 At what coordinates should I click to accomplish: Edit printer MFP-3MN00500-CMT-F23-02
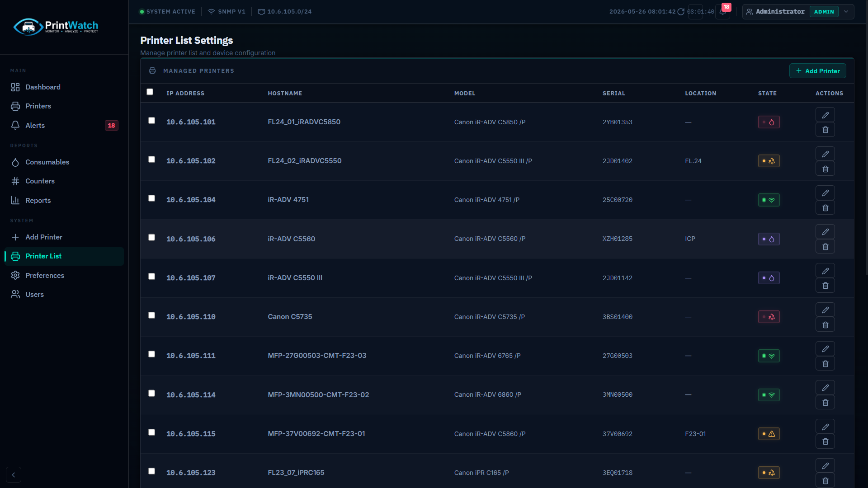[x=825, y=387]
